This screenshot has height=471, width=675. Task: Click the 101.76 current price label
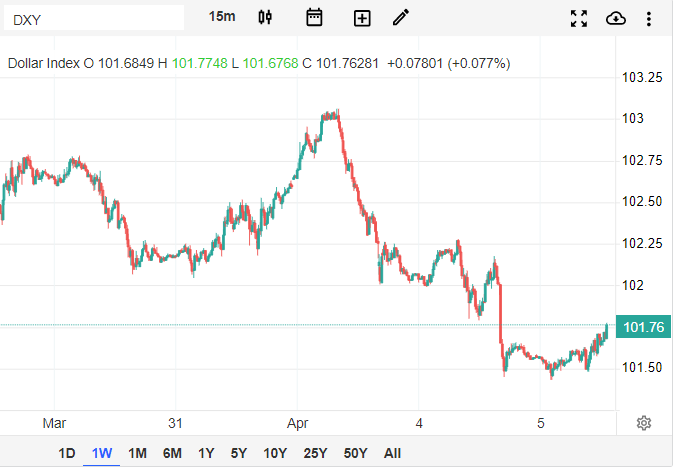tap(643, 327)
